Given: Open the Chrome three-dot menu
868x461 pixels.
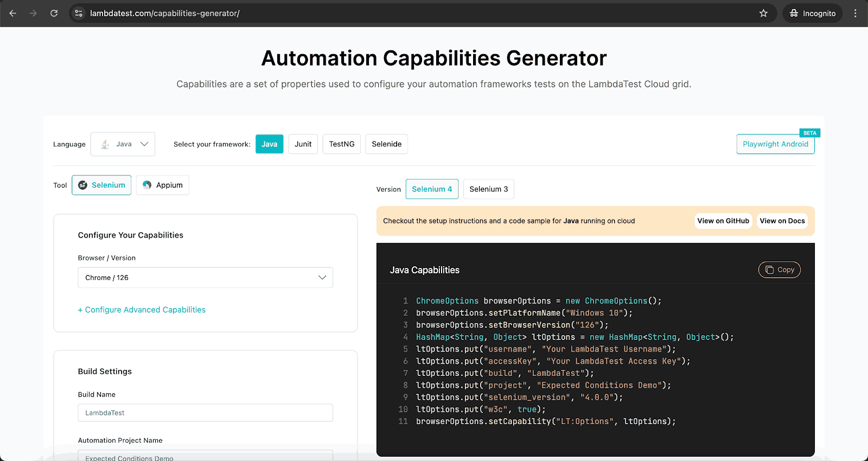Looking at the screenshot, I should [855, 13].
